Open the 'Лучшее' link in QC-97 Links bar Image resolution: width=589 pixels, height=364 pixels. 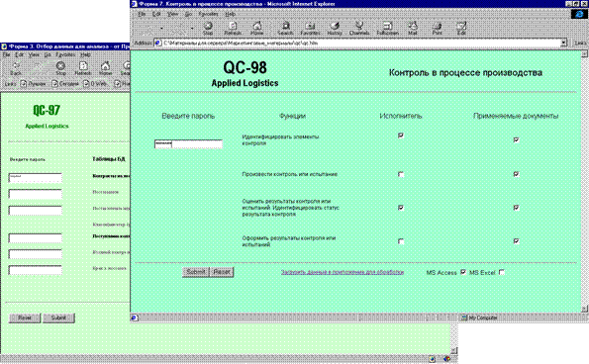[x=33, y=83]
